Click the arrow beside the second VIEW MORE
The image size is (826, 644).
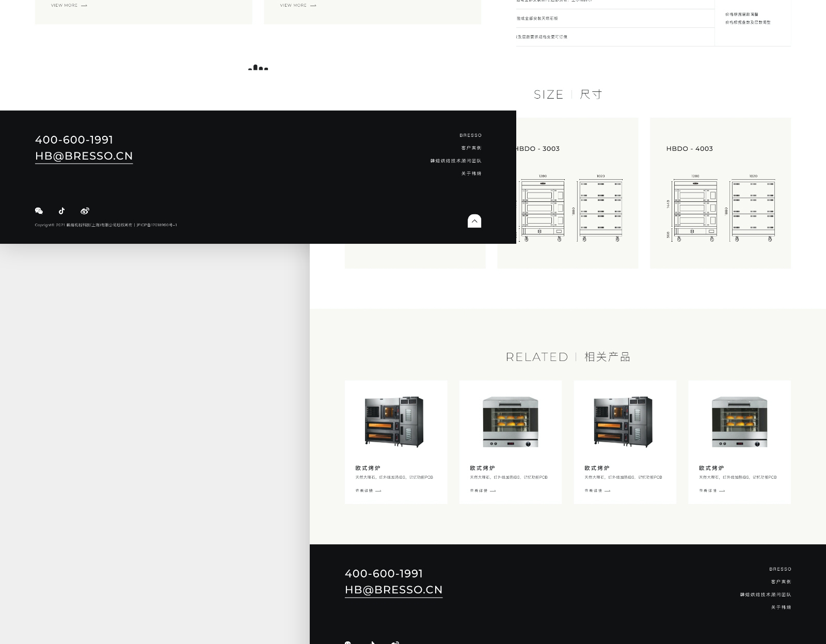point(313,6)
